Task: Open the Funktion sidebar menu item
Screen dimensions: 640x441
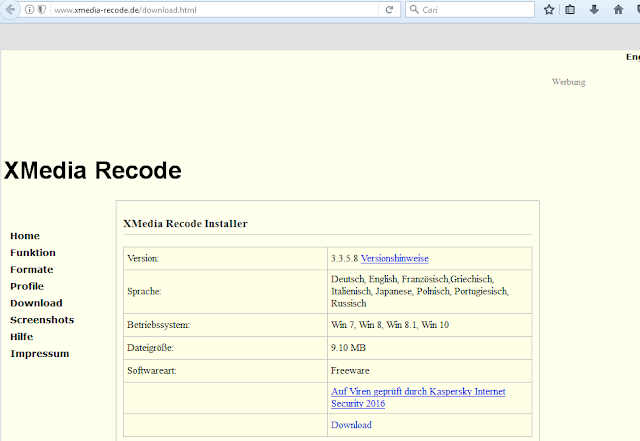Action: (x=33, y=253)
